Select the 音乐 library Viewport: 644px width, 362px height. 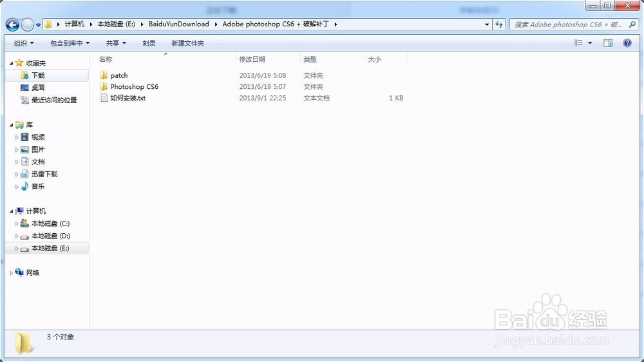[38, 187]
